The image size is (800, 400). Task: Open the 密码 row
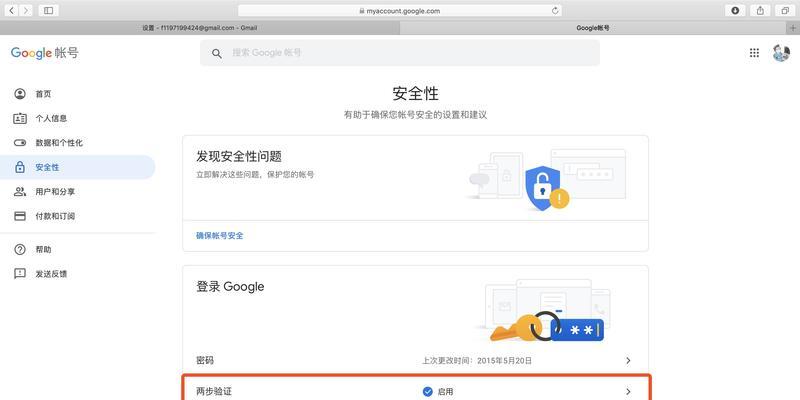coord(415,361)
